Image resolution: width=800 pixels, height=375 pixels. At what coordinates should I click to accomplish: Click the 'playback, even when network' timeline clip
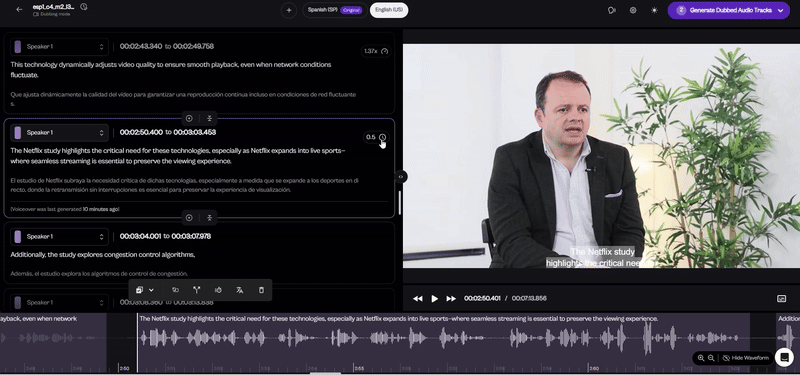click(53, 342)
